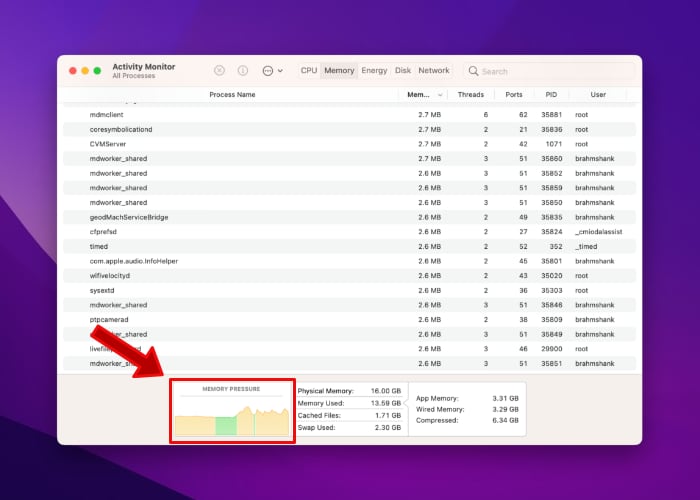The width and height of the screenshot is (700, 500).
Task: Click in the Search field
Action: click(x=550, y=71)
